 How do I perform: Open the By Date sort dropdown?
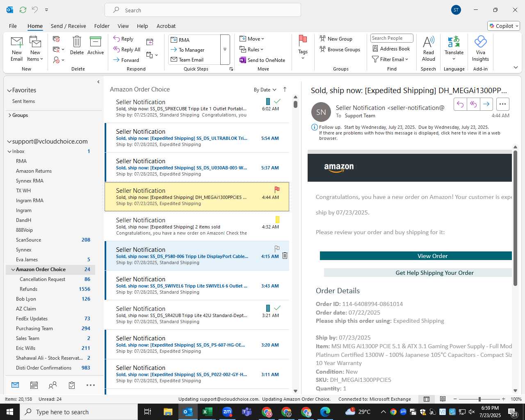(265, 90)
